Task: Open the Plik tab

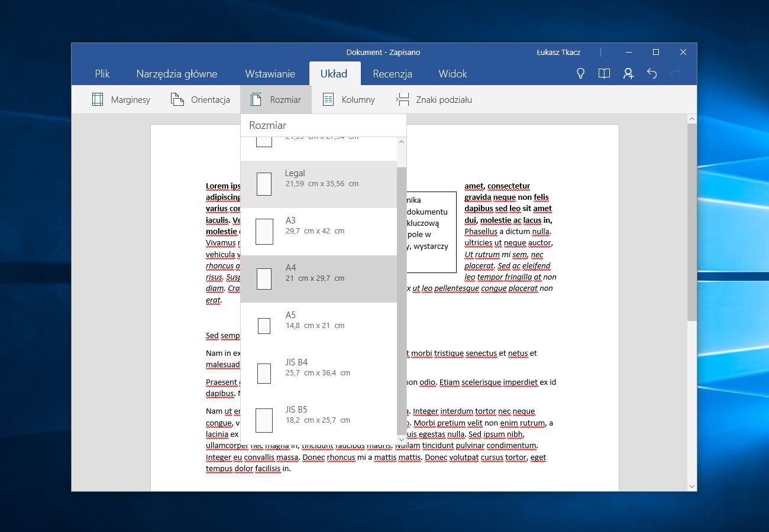Action: 102,74
